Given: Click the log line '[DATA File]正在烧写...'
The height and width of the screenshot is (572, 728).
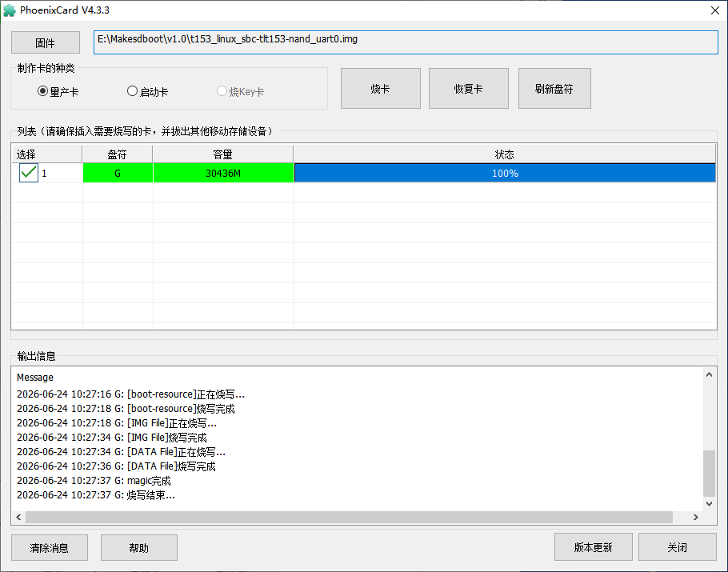Looking at the screenshot, I should point(121,452).
